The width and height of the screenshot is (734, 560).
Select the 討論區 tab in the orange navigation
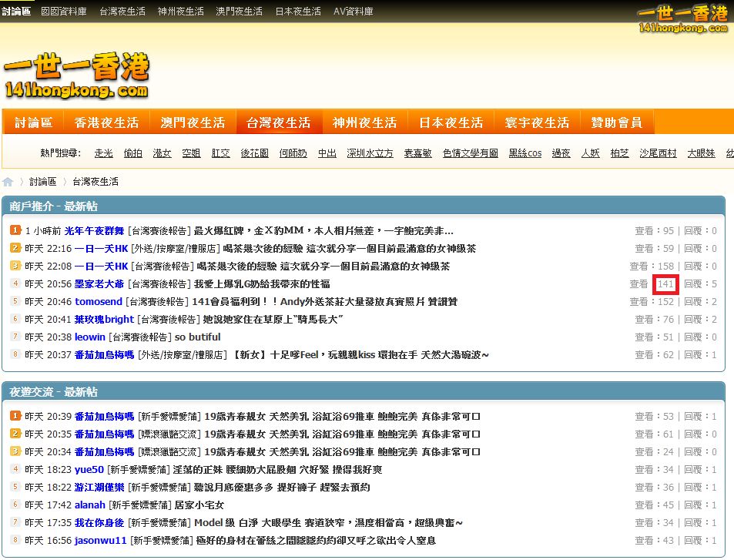tap(33, 122)
